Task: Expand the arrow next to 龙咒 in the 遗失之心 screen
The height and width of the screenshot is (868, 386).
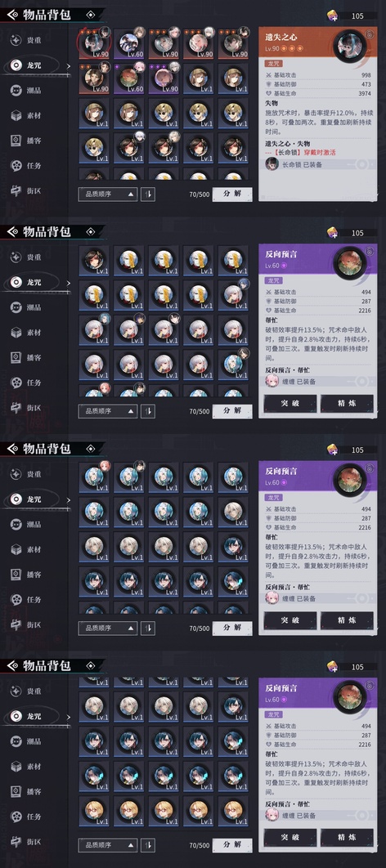Action: 69,65
